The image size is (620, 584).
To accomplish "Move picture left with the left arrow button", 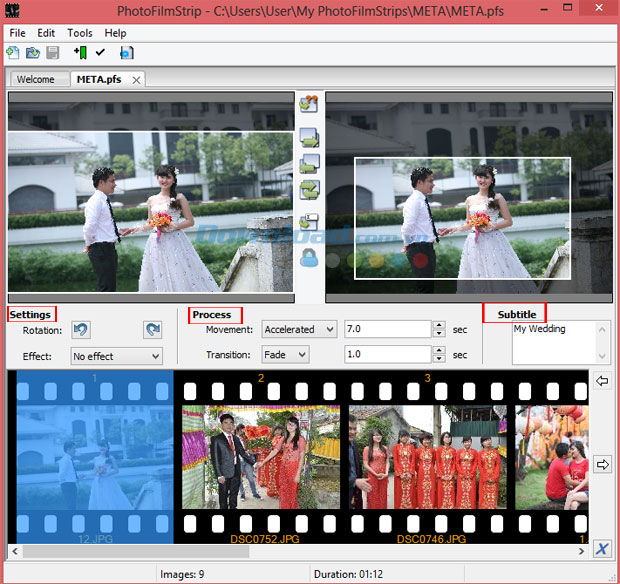I will (601, 381).
